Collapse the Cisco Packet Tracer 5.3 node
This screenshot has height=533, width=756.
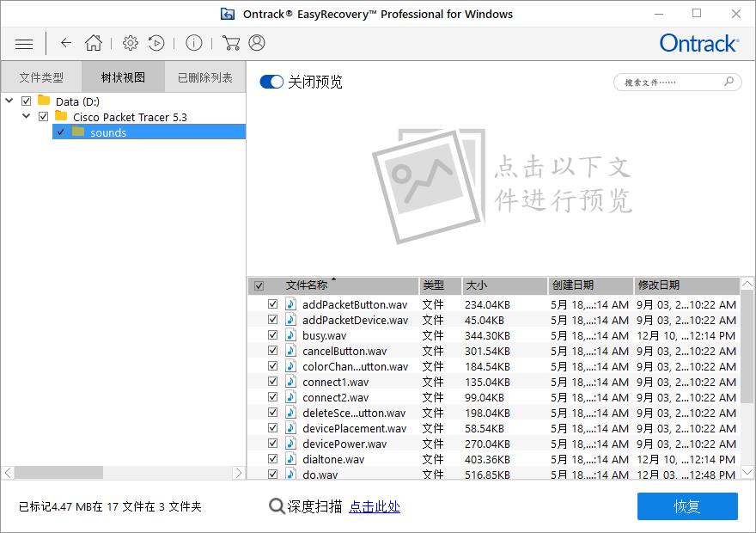pyautogui.click(x=25, y=116)
